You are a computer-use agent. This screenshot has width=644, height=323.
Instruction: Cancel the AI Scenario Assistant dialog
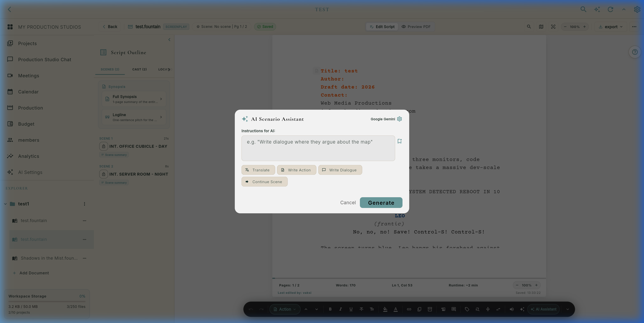coord(348,202)
